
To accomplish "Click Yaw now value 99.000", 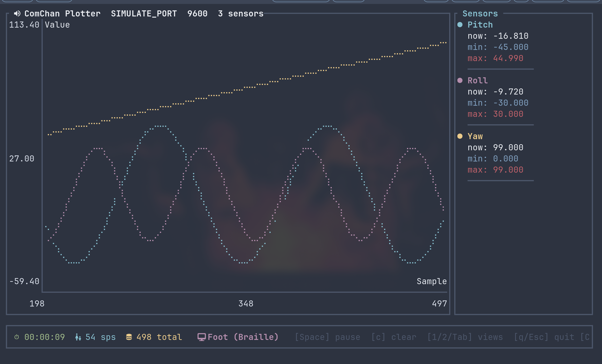I will (x=508, y=147).
